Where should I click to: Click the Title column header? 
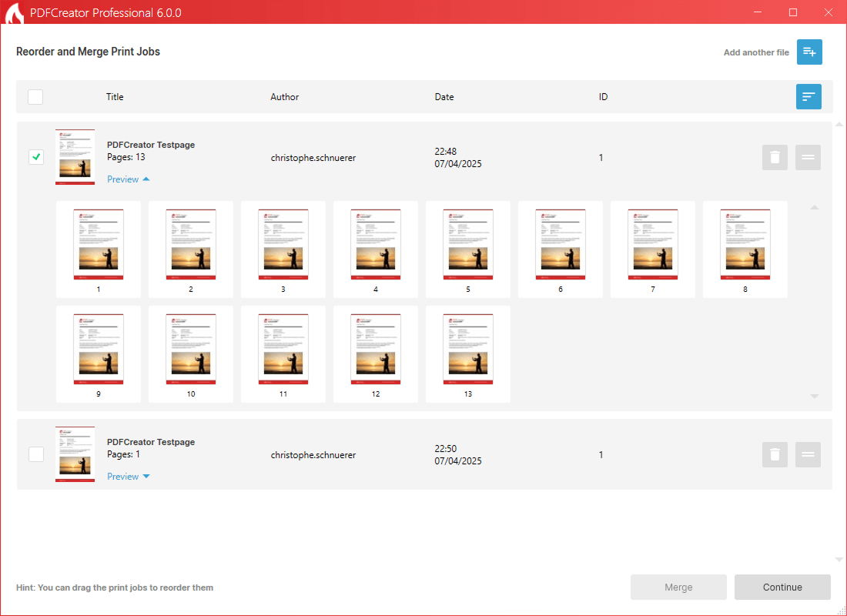click(x=115, y=97)
